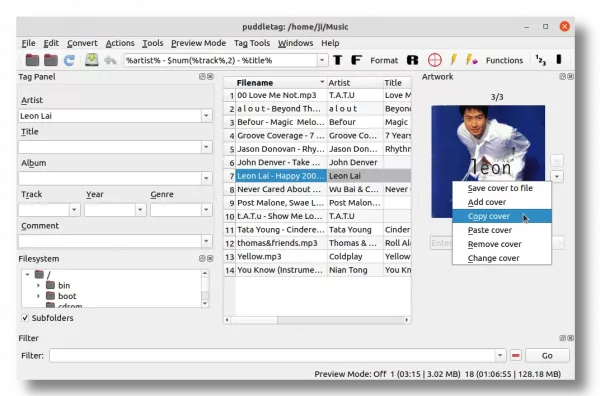600x396 pixels.
Task: Click the 123 autonumbering icon
Action: coord(541,60)
